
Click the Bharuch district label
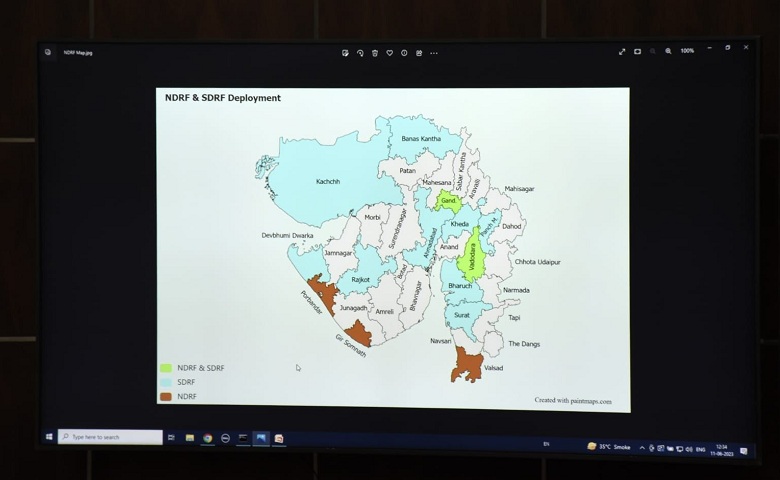coord(460,286)
